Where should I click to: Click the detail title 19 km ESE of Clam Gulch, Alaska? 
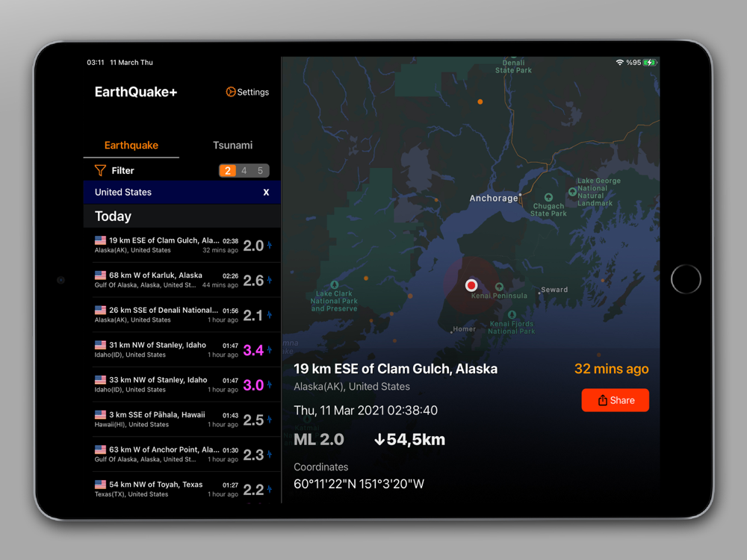coord(395,369)
